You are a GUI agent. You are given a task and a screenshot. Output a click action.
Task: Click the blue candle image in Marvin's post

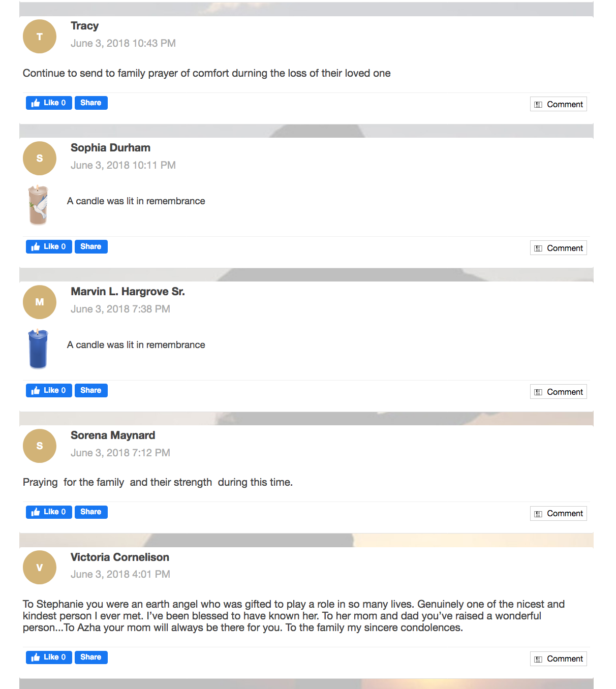point(38,349)
